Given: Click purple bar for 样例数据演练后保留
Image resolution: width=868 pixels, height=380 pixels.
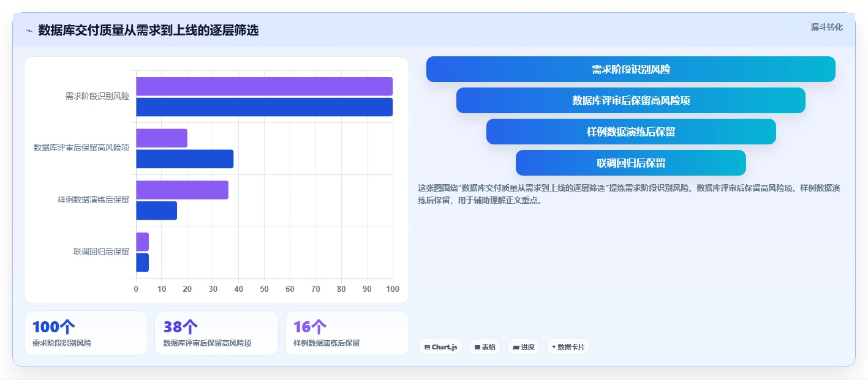Looking at the screenshot, I should pyautogui.click(x=182, y=190).
